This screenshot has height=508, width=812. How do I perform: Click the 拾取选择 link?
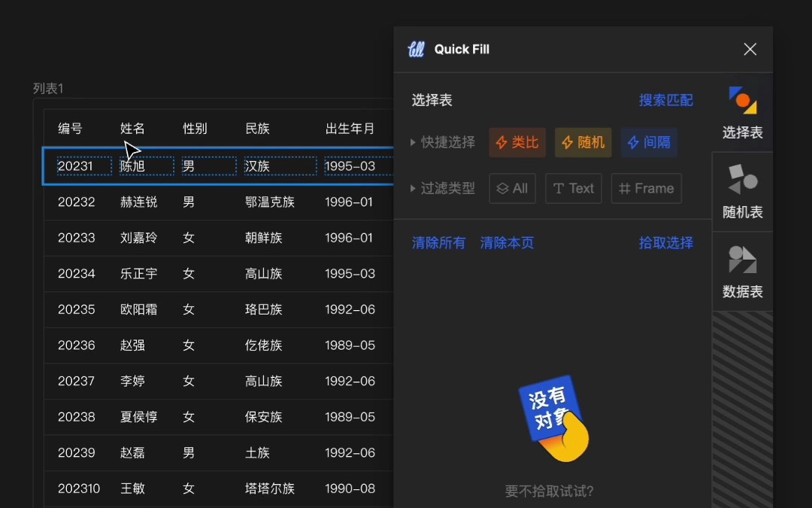click(665, 243)
